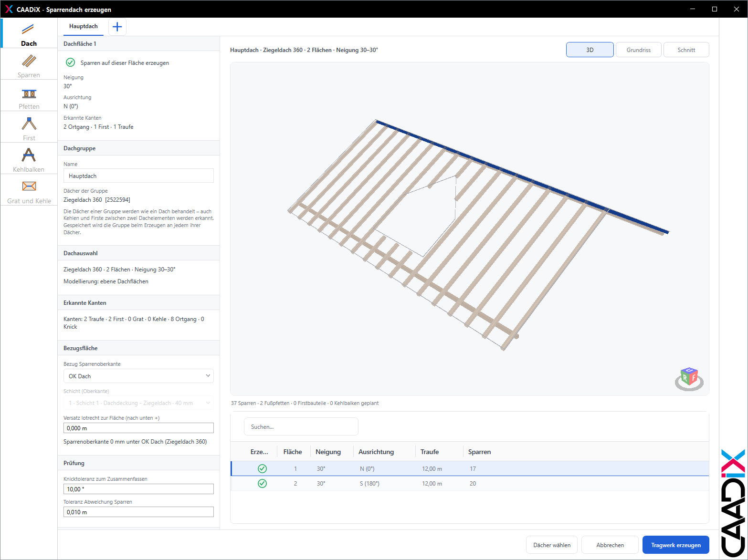Switch the preview to 3D view

[590, 50]
